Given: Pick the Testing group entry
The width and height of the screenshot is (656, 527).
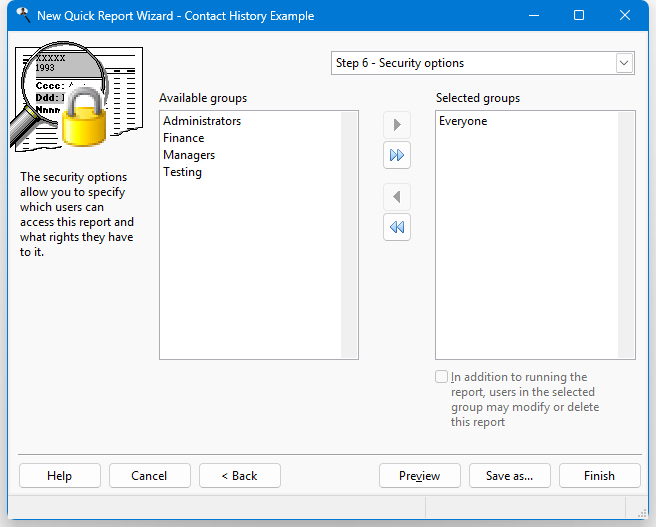Looking at the screenshot, I should point(182,172).
